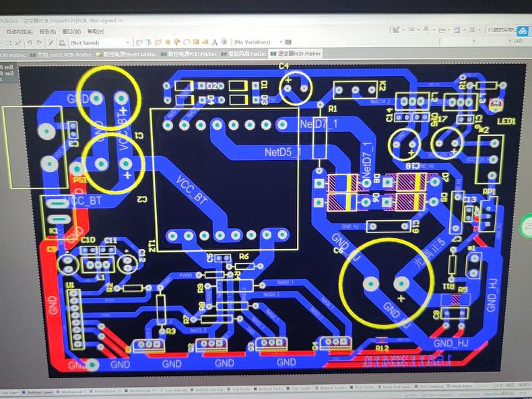Select the U1 header footprint
The image size is (532, 399).
click(x=77, y=319)
